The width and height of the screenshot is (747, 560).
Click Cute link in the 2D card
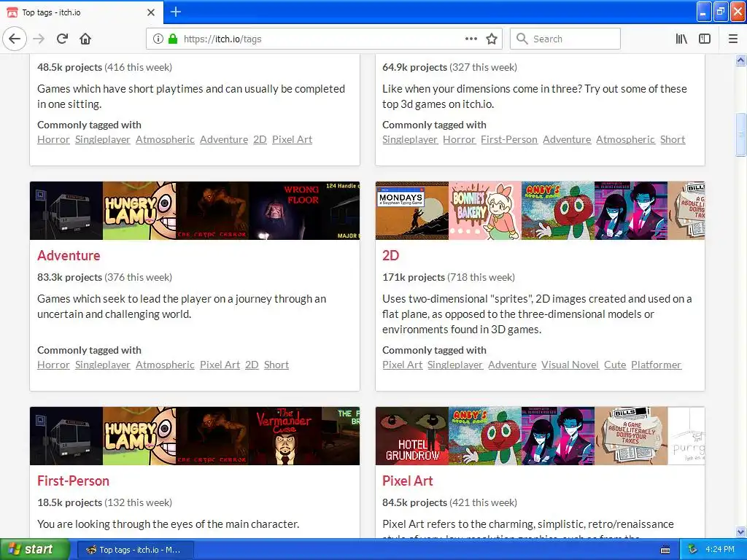pyautogui.click(x=615, y=365)
